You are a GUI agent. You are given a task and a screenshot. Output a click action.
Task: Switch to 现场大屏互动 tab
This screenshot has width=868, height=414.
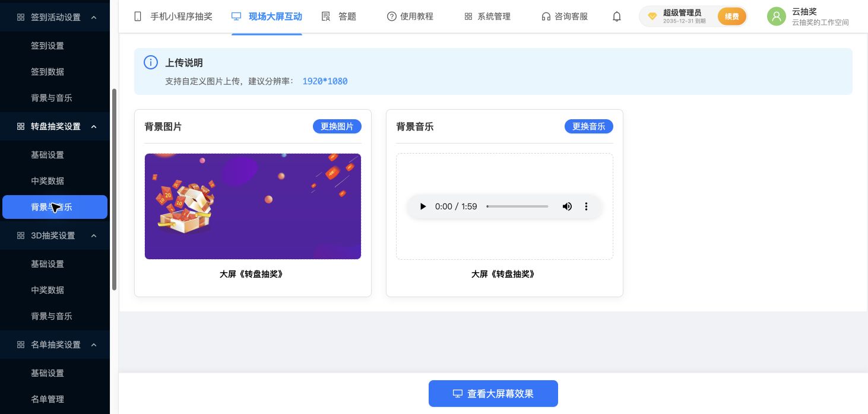pyautogui.click(x=267, y=17)
